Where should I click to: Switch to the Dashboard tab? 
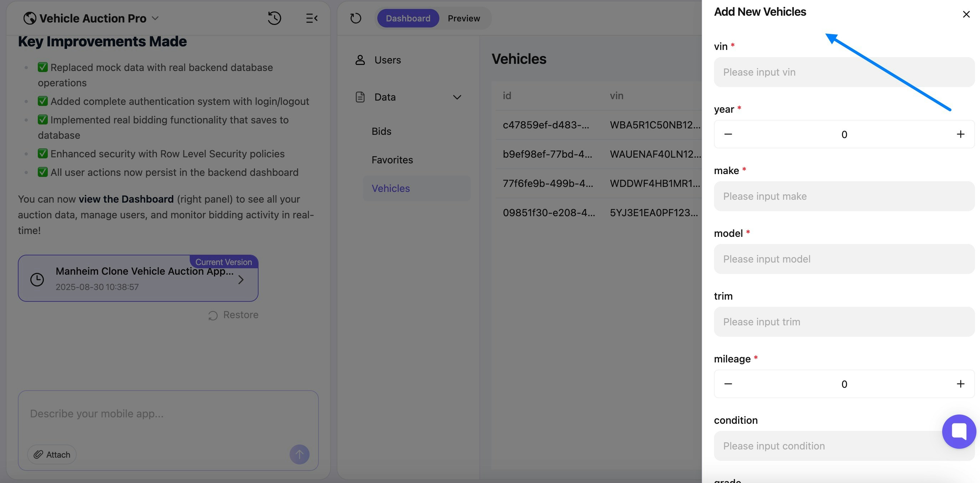[x=408, y=18]
